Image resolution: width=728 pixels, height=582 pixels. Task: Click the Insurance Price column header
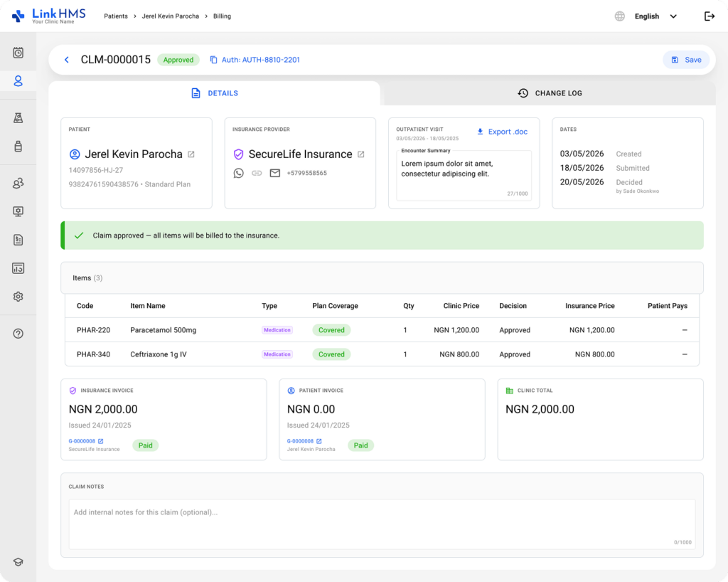589,306
